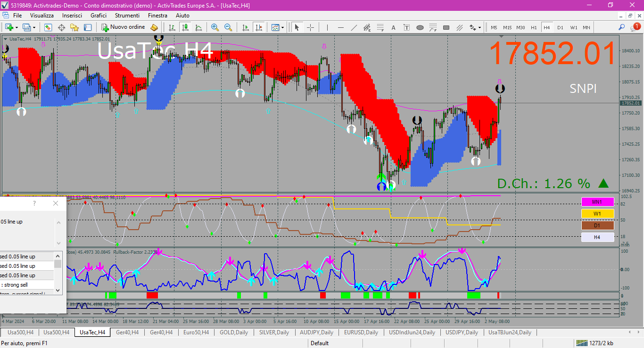Screen dimensions: 644x348
Task: Select the Fibonacci retracement tool
Action: [x=380, y=27]
